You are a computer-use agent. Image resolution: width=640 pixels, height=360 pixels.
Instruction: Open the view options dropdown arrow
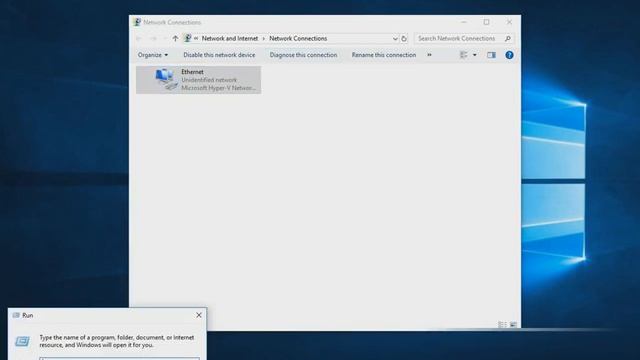pyautogui.click(x=475, y=55)
